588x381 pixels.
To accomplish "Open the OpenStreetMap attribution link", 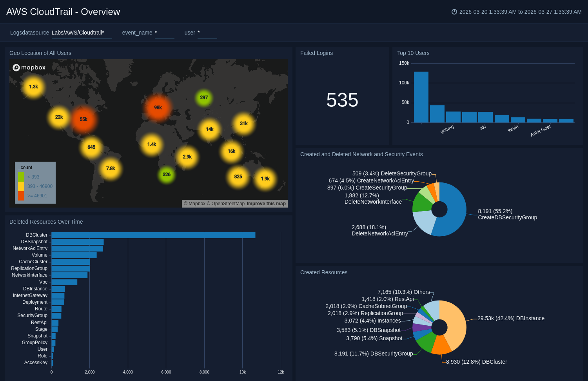I will click(x=228, y=204).
